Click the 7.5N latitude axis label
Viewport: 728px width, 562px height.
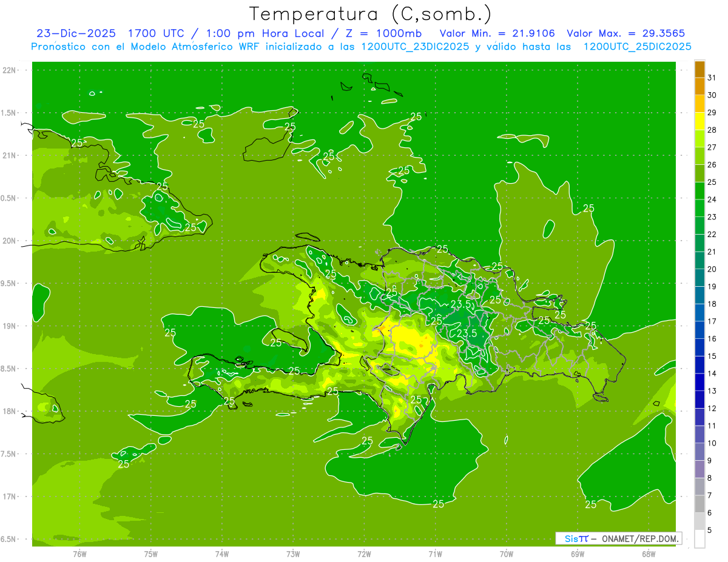(x=8, y=454)
